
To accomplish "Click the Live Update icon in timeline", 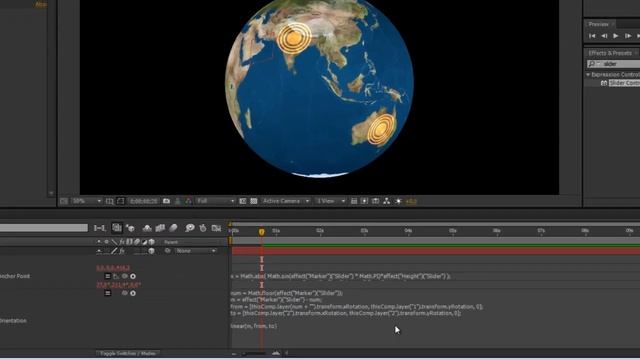I will coord(117,228).
